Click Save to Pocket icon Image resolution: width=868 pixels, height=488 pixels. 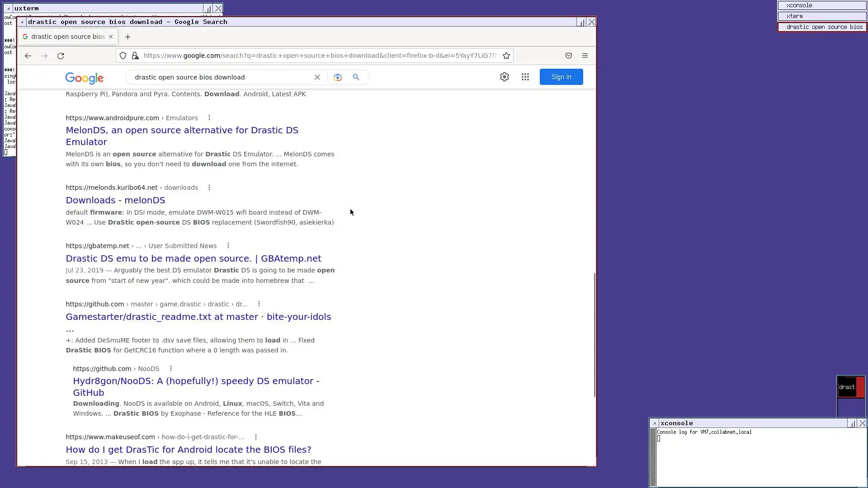click(x=569, y=56)
